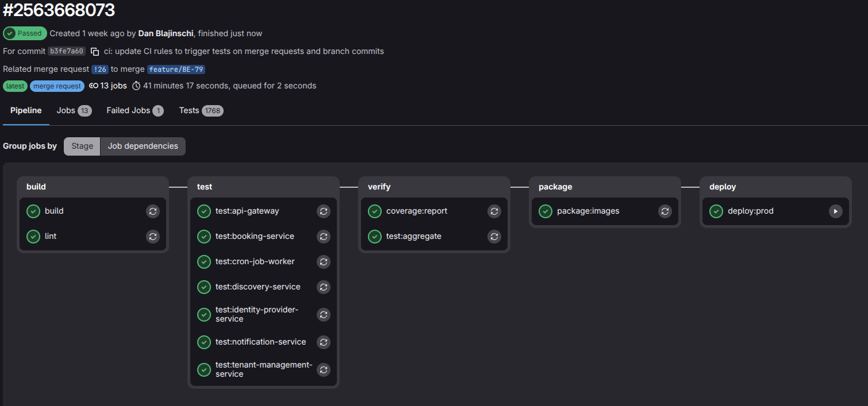The width and height of the screenshot is (868, 406).
Task: Retry the package:images job
Action: (665, 211)
